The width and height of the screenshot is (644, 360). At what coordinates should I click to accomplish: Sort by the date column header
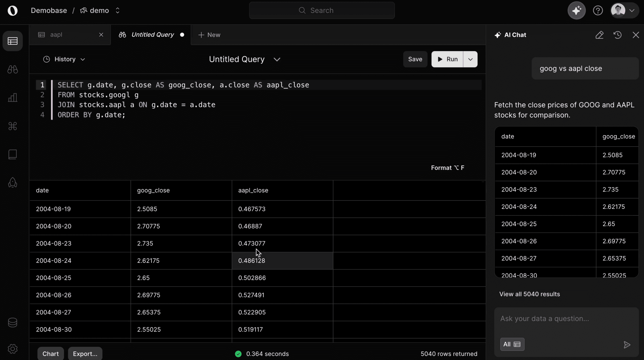(80, 190)
